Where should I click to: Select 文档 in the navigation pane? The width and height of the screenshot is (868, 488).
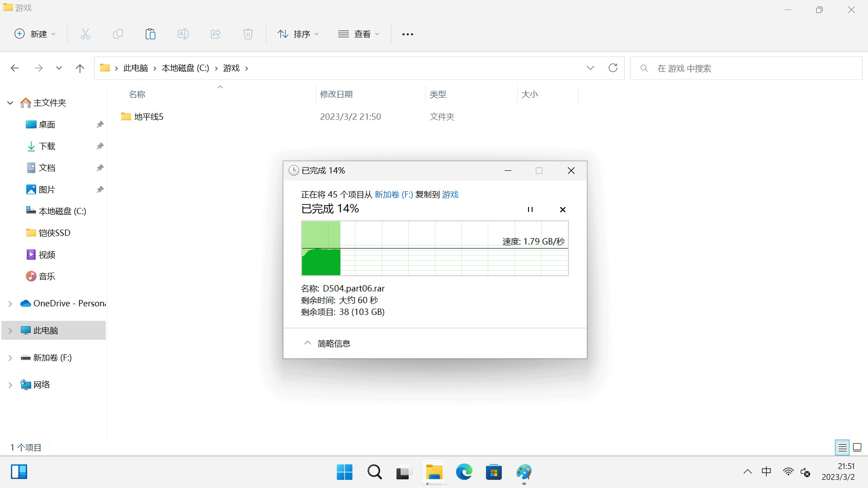click(x=47, y=168)
